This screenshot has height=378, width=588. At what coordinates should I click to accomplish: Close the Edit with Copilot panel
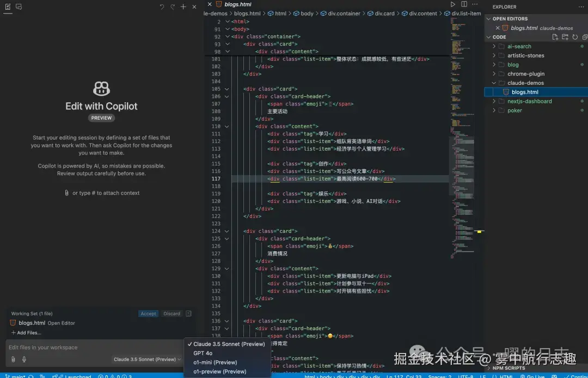coord(194,7)
